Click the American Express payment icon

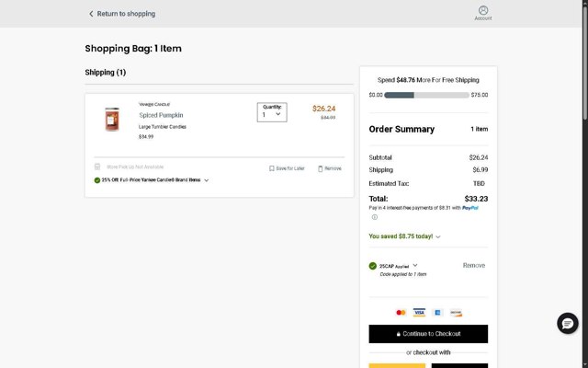437,313
